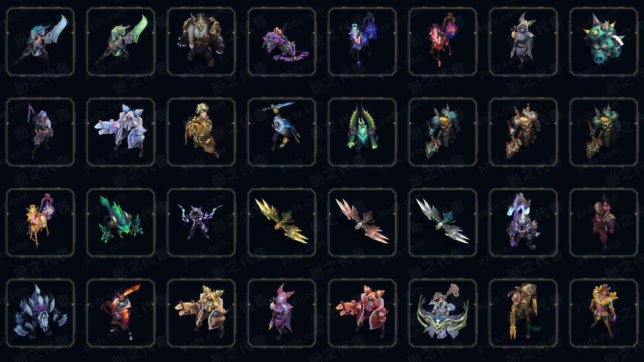This screenshot has height=362, width=644.
Task: Open the green crystal creature thumbnail
Action: coord(121,223)
